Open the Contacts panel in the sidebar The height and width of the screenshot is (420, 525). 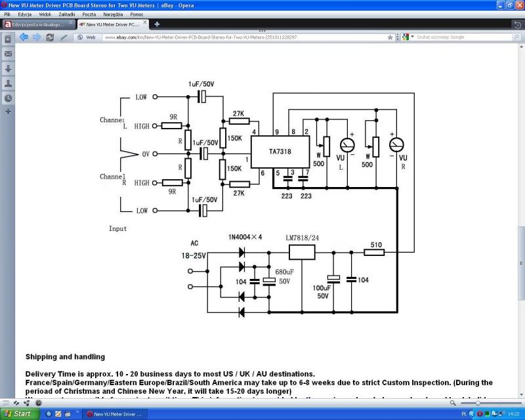pos(8,83)
